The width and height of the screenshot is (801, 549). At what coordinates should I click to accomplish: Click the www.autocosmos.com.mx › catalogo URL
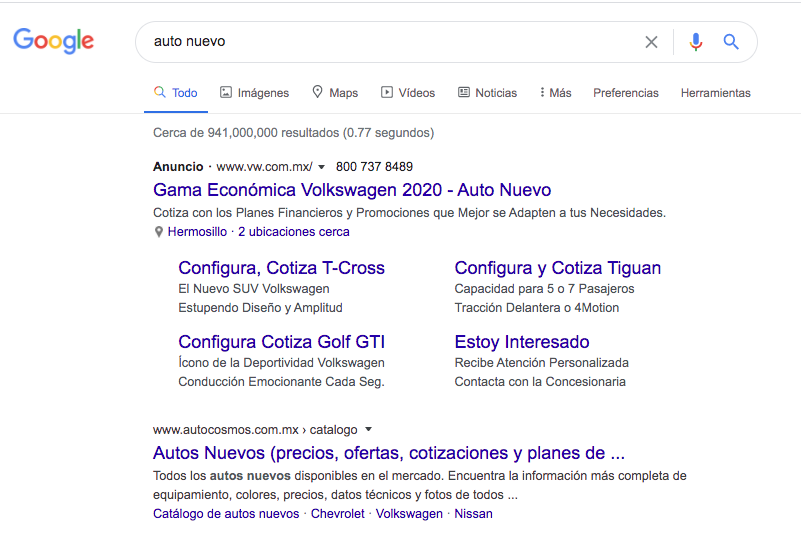point(255,430)
